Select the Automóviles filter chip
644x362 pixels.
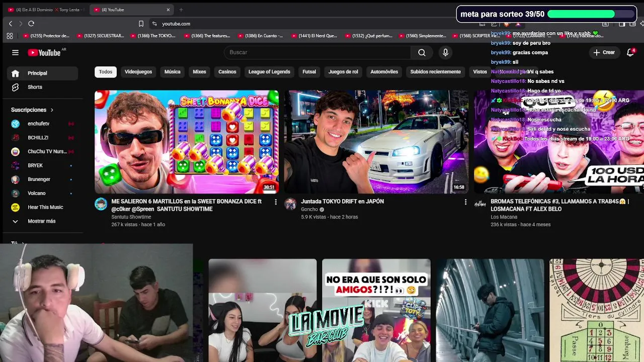coord(384,72)
